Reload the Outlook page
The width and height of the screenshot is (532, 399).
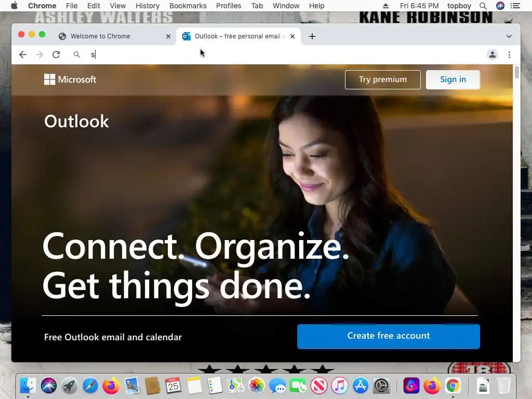(56, 55)
